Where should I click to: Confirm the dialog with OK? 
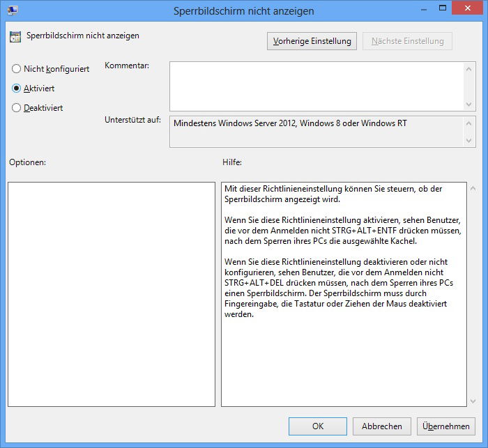point(318,426)
